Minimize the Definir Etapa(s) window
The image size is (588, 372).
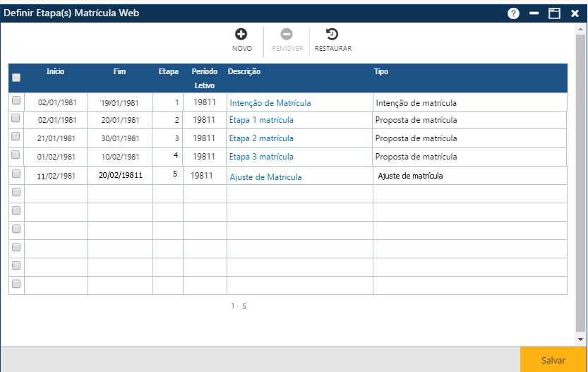tap(534, 13)
